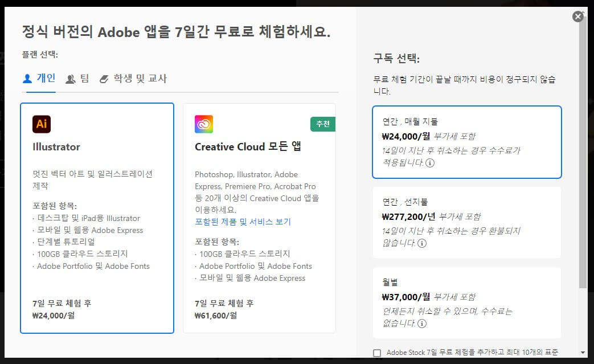594x364 pixels.
Task: Close the free trial dialog with X
Action: [x=577, y=17]
